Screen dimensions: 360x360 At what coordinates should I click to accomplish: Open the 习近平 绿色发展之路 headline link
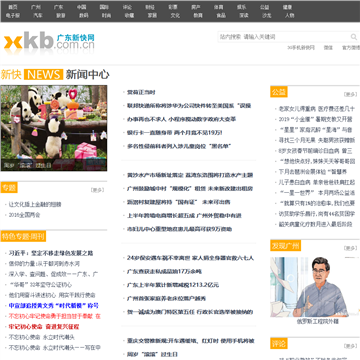click(x=51, y=253)
